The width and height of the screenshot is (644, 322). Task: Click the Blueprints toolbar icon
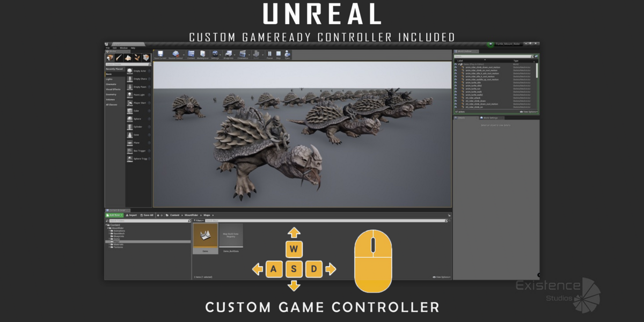(229, 54)
